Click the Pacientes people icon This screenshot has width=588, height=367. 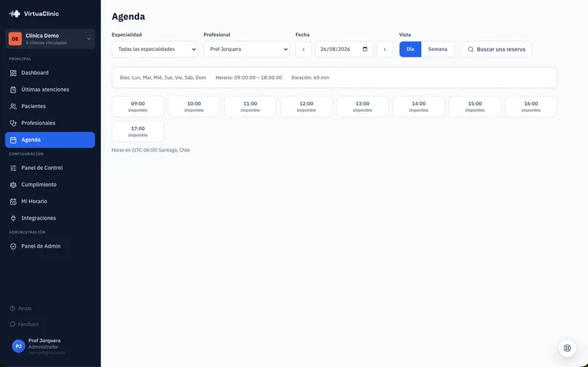coord(13,106)
